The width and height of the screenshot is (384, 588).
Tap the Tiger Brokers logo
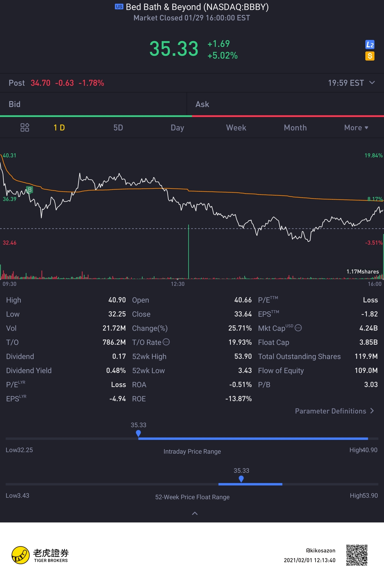tap(40, 555)
